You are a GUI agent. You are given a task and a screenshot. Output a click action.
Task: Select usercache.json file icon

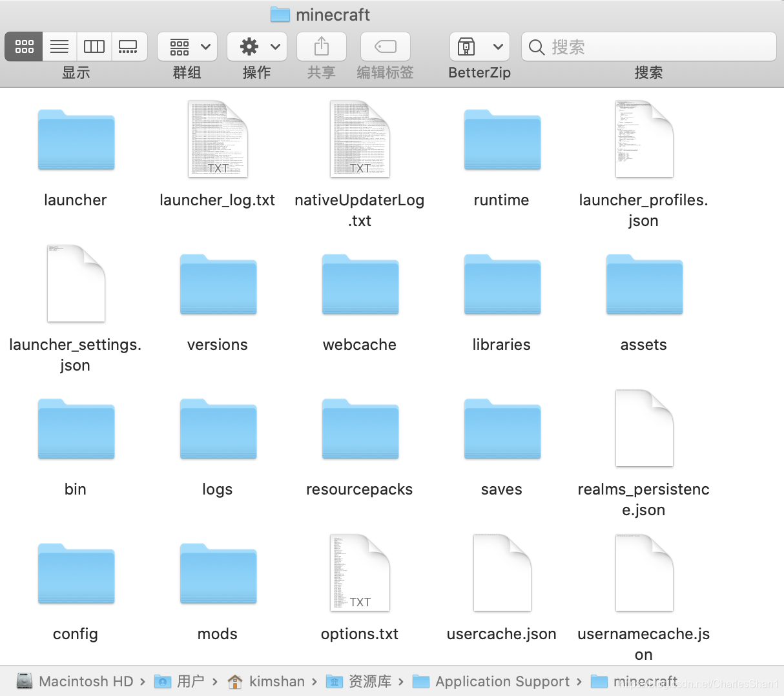(x=502, y=573)
